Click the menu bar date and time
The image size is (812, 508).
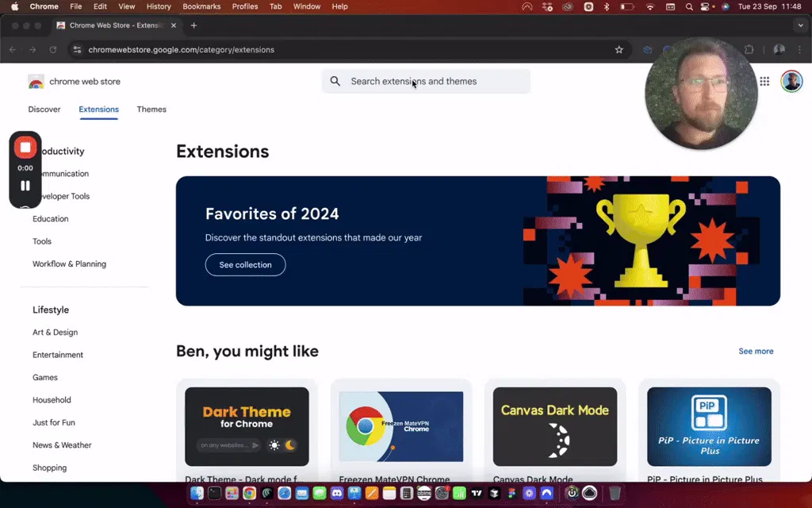[769, 6]
